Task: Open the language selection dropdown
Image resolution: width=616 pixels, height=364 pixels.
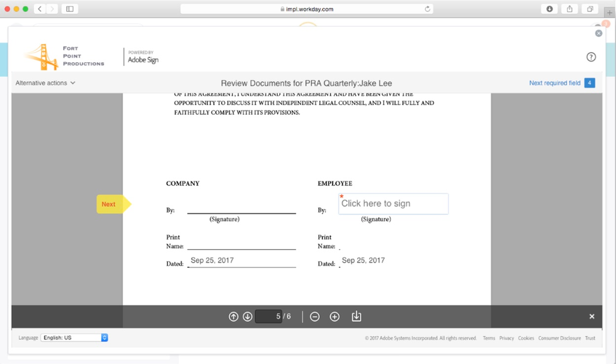Action: pyautogui.click(x=73, y=338)
